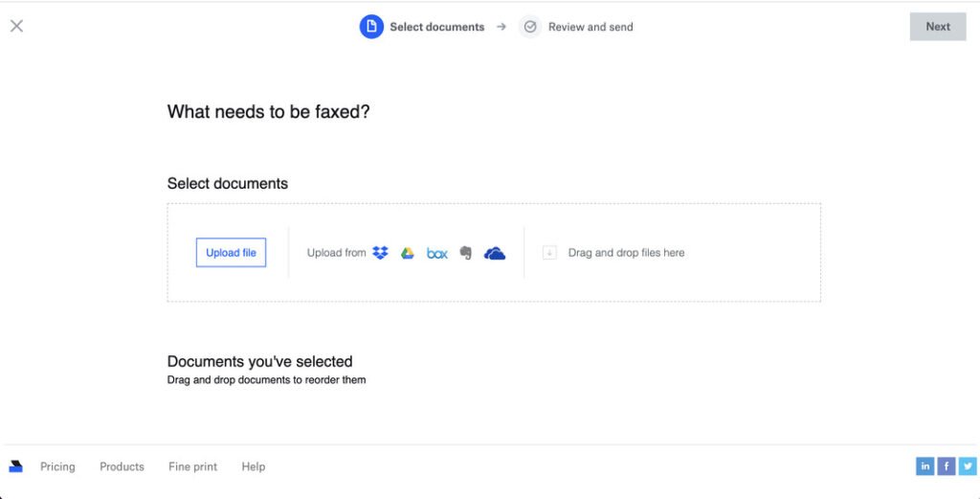Open the Products footer link
This screenshot has width=980, height=499.
point(122,466)
